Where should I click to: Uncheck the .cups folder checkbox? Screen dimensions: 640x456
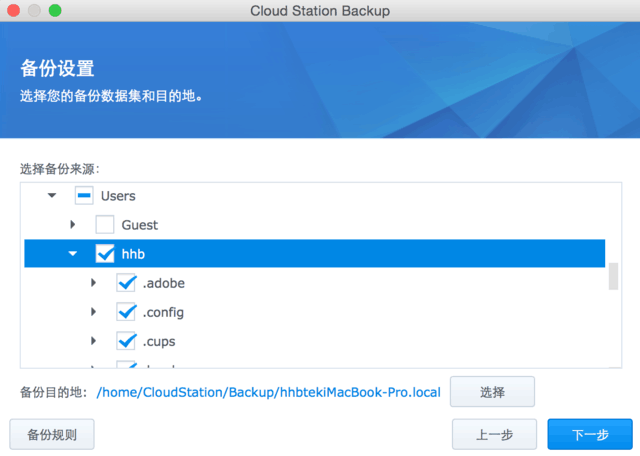(126, 341)
